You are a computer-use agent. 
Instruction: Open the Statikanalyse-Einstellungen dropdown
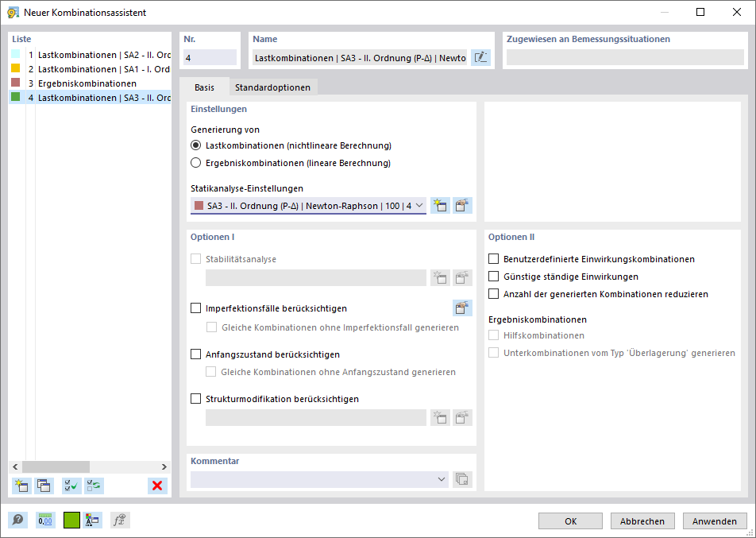[x=422, y=205]
